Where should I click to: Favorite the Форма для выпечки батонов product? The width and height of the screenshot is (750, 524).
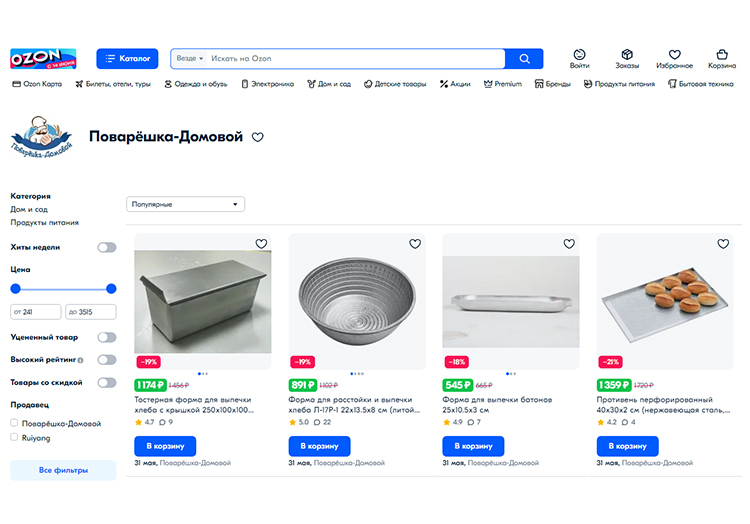point(569,244)
